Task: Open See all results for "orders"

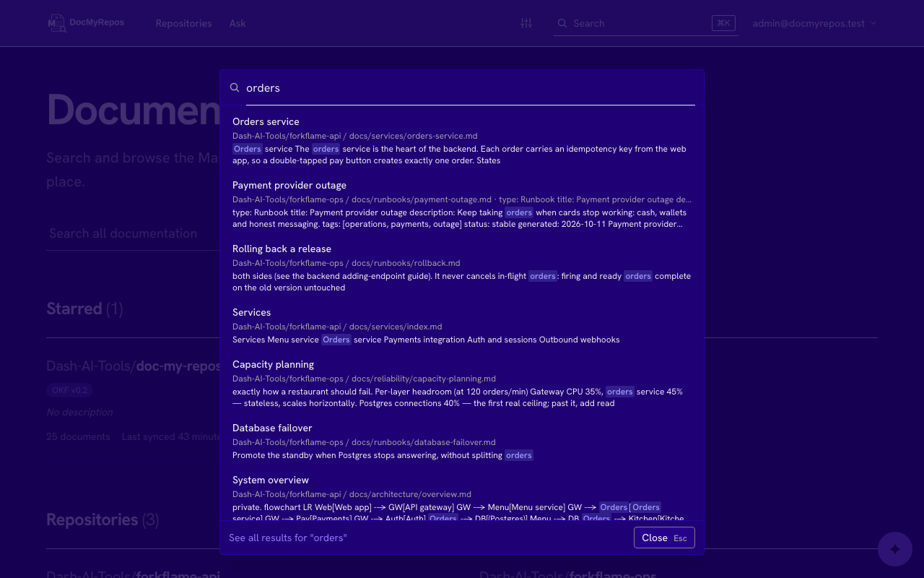Action: (x=288, y=538)
